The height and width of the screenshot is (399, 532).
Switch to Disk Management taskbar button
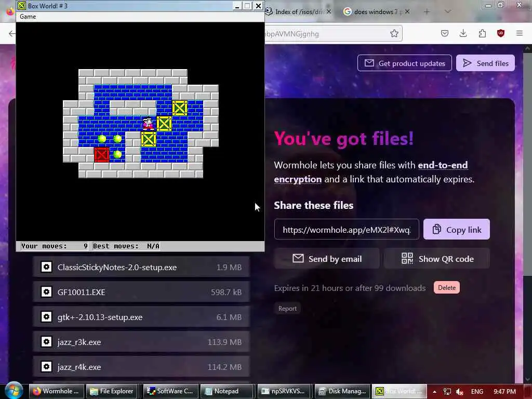tap(342, 391)
